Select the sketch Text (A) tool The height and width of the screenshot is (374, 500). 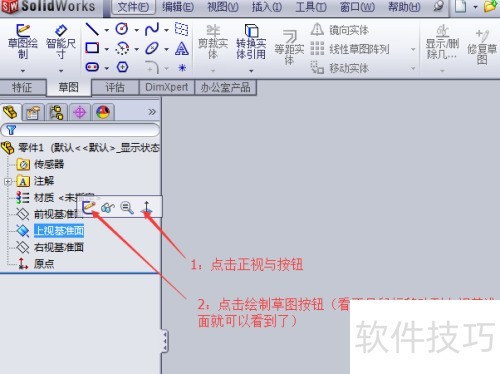click(x=182, y=49)
